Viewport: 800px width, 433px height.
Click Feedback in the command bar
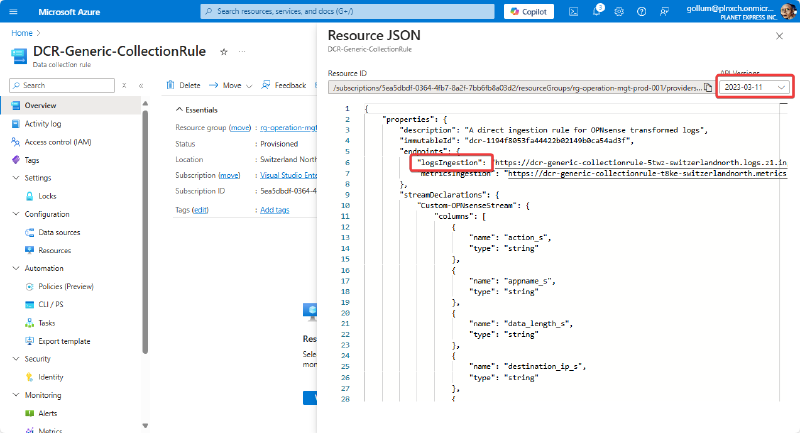pyautogui.click(x=284, y=85)
